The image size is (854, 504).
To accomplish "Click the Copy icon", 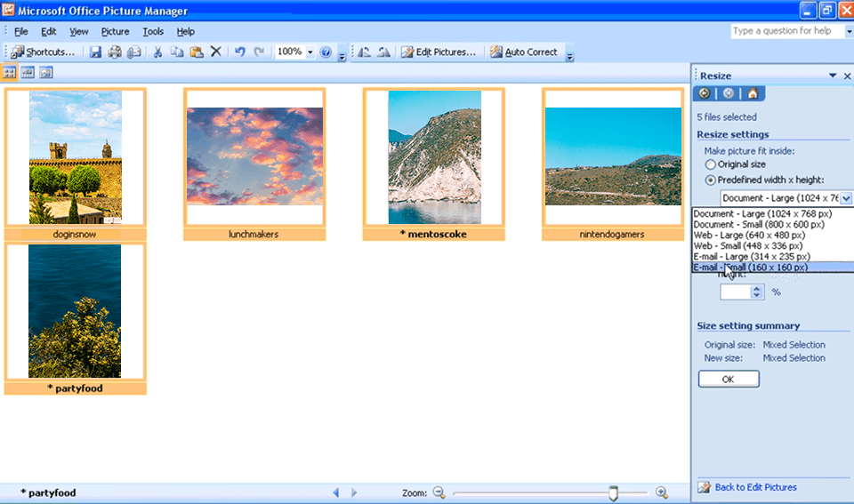I will coord(176,52).
